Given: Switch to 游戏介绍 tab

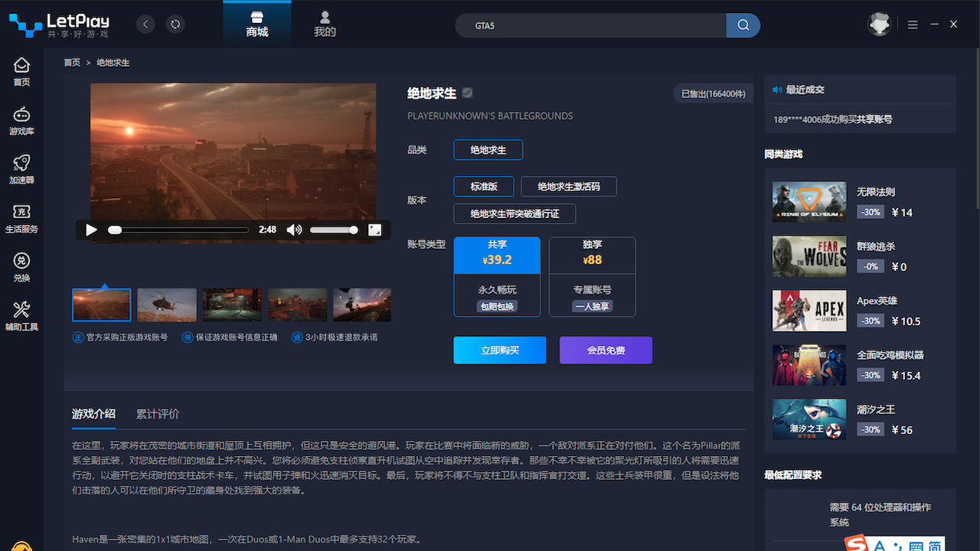Looking at the screenshot, I should (x=93, y=414).
